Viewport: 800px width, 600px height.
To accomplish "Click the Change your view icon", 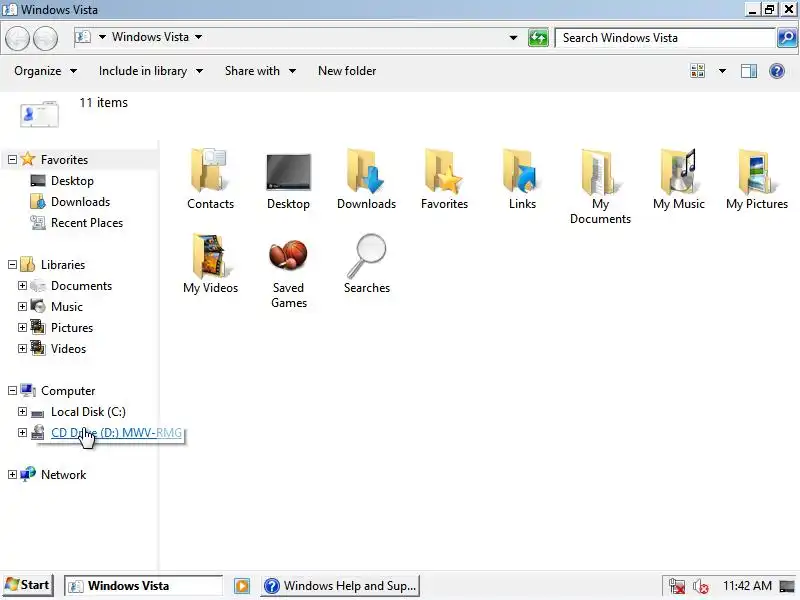I will (x=697, y=71).
